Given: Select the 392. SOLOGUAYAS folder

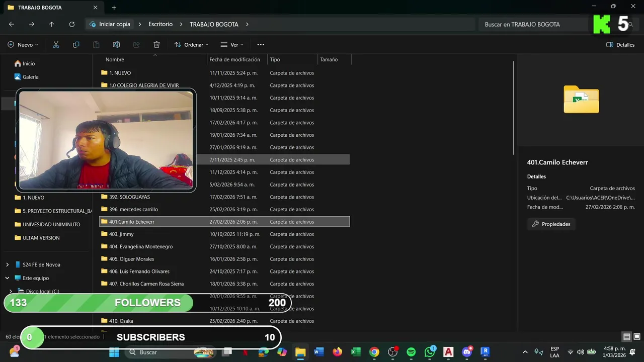Looking at the screenshot, I should [x=224, y=197].
